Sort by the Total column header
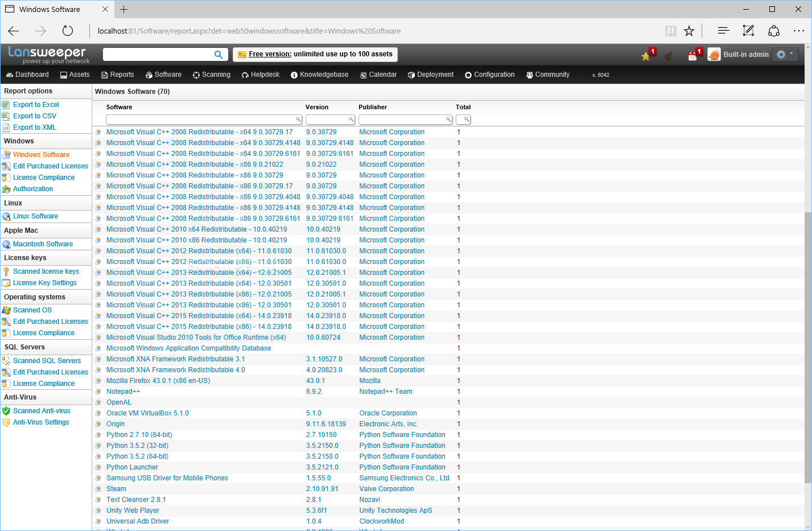Screen dimensions: 812x531 pyautogui.click(x=463, y=107)
